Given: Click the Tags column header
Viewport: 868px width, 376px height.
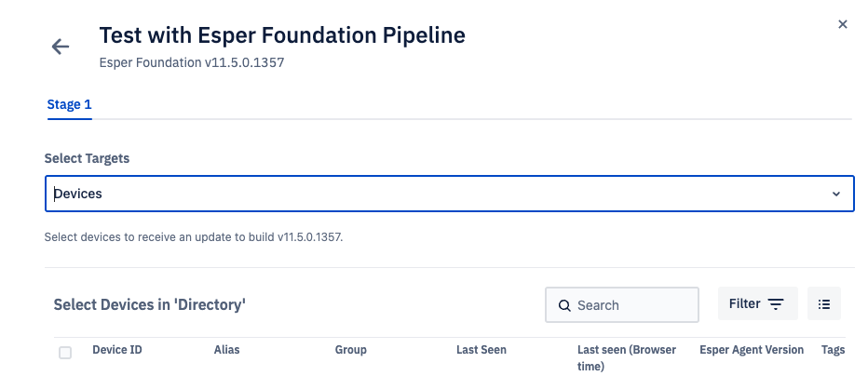Looking at the screenshot, I should tap(834, 350).
